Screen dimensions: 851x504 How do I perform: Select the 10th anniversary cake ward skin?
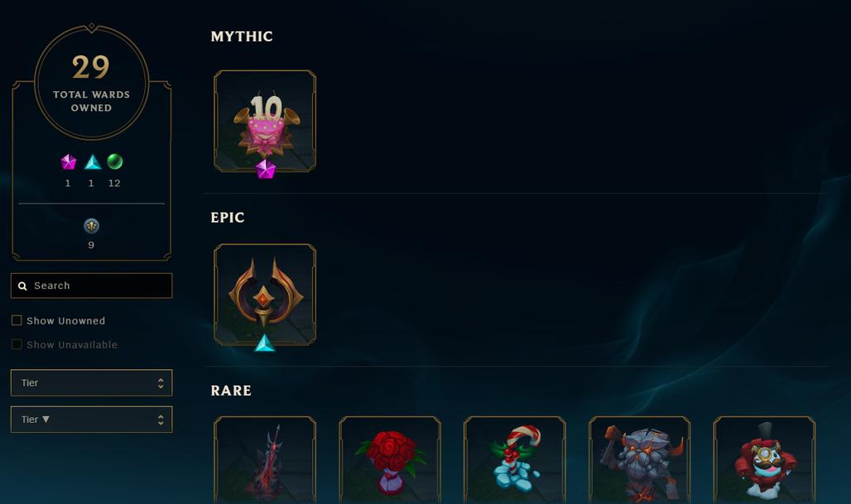click(265, 121)
